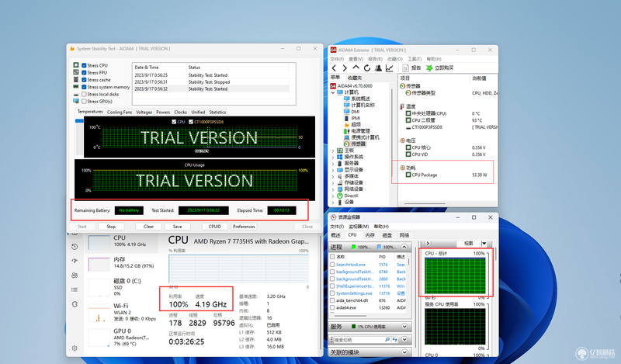
Task: Click the services icon in Task Manager sidebar
Action: (75, 304)
